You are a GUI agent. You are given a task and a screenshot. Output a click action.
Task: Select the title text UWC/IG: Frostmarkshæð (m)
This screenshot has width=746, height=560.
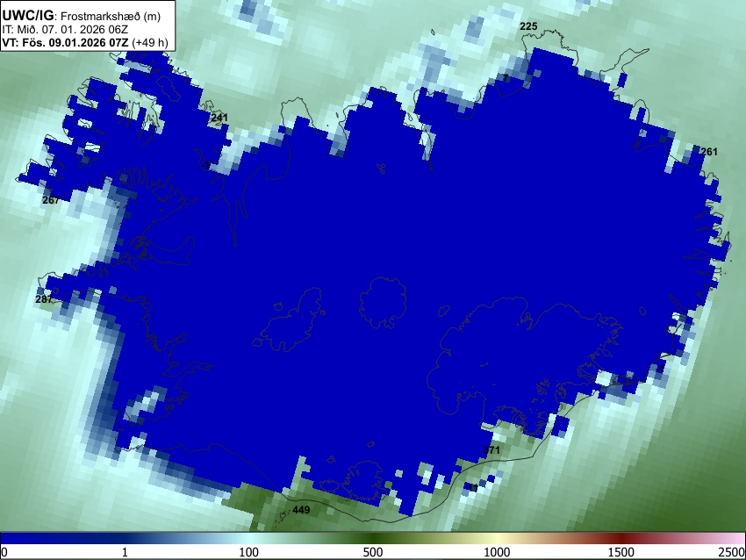click(82, 16)
